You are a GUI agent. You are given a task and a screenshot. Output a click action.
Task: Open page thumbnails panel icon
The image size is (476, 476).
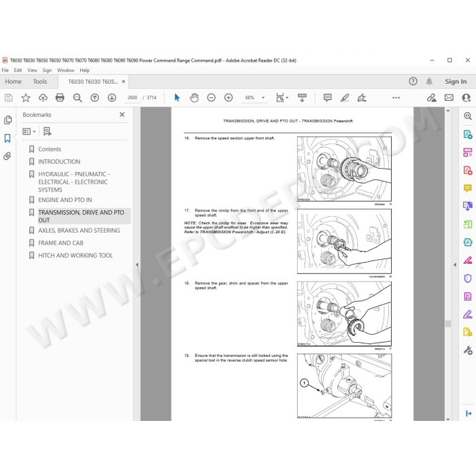[x=8, y=120]
